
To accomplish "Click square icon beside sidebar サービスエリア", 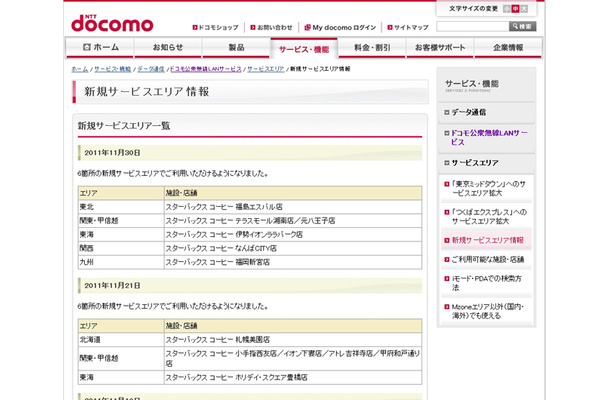I will [447, 163].
